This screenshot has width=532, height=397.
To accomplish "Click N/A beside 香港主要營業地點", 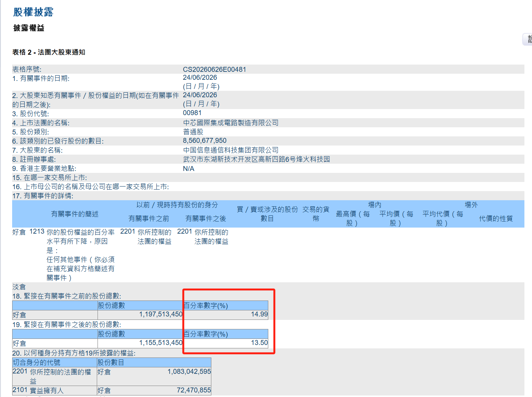I will [x=189, y=169].
